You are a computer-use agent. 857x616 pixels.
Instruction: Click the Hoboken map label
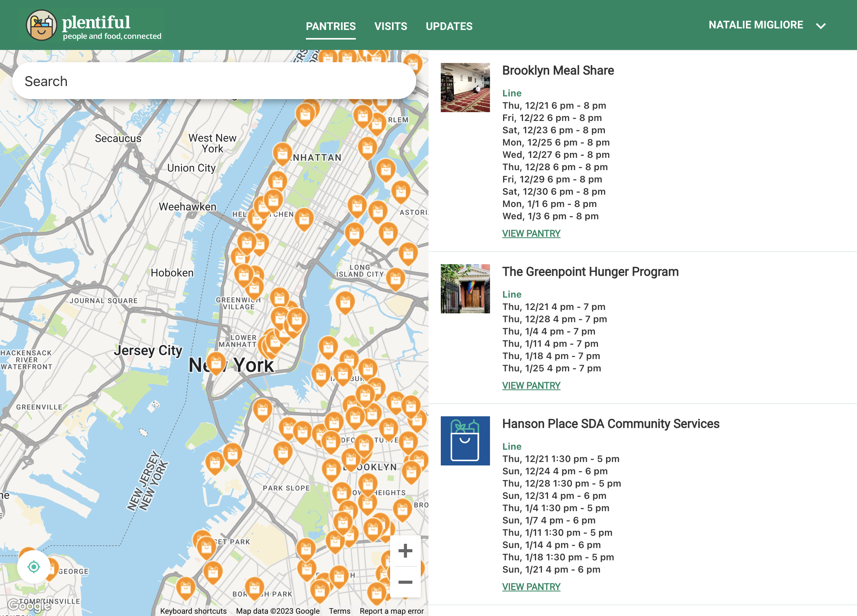pos(172,273)
